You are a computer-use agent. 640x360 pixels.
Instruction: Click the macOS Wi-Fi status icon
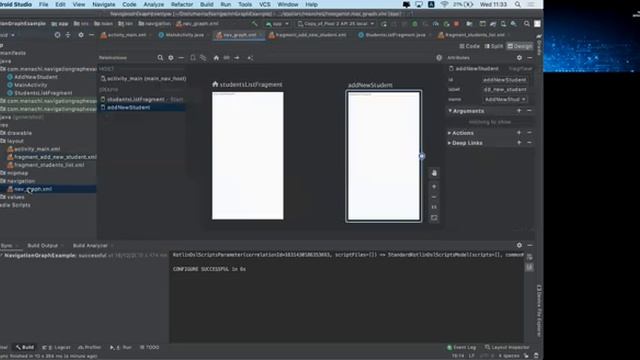click(444, 4)
